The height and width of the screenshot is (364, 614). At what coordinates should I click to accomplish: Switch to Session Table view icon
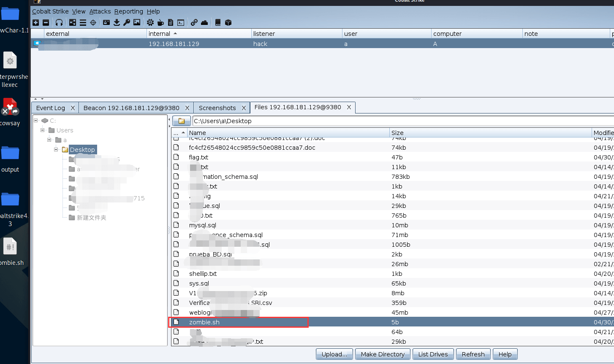[x=83, y=22]
